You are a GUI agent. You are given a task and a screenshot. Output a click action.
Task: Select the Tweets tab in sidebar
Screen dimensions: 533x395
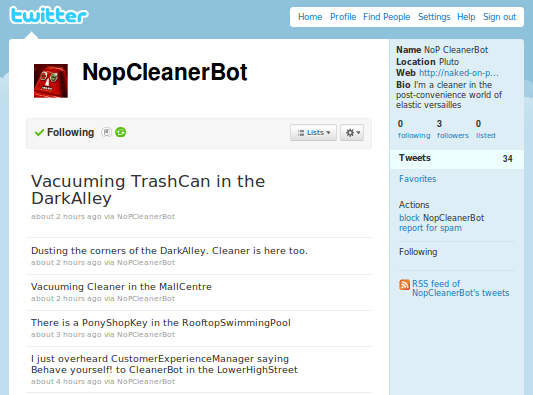[x=457, y=158]
